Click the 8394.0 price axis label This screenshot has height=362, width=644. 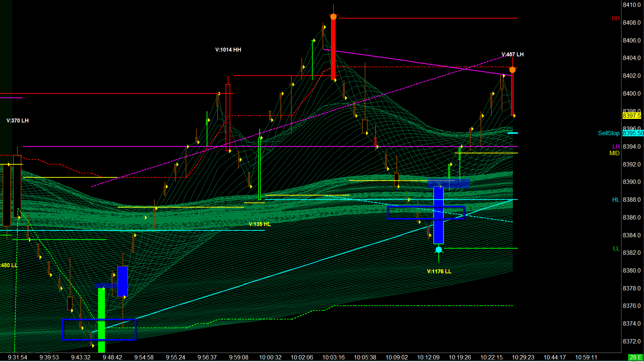pos(632,147)
